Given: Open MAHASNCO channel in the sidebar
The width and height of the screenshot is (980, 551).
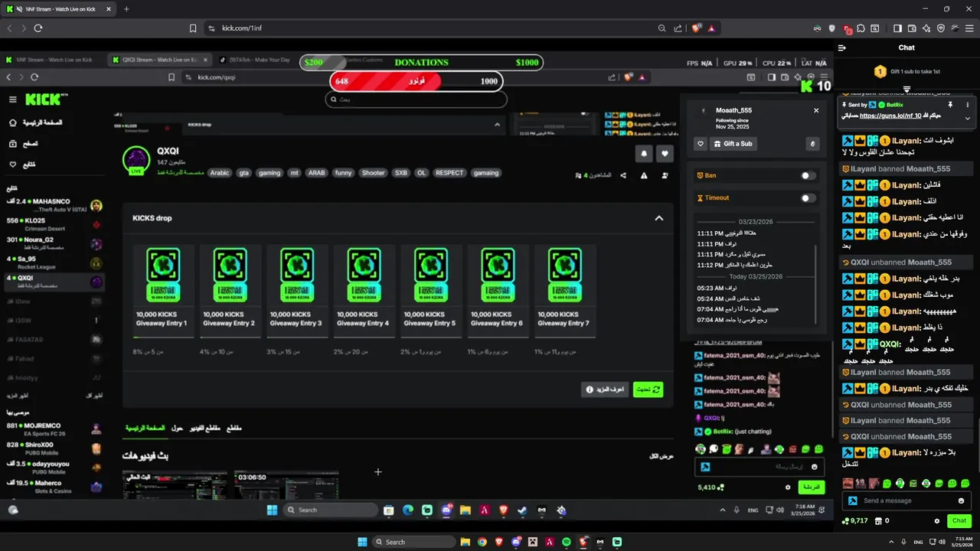Looking at the screenshot, I should click(54, 205).
